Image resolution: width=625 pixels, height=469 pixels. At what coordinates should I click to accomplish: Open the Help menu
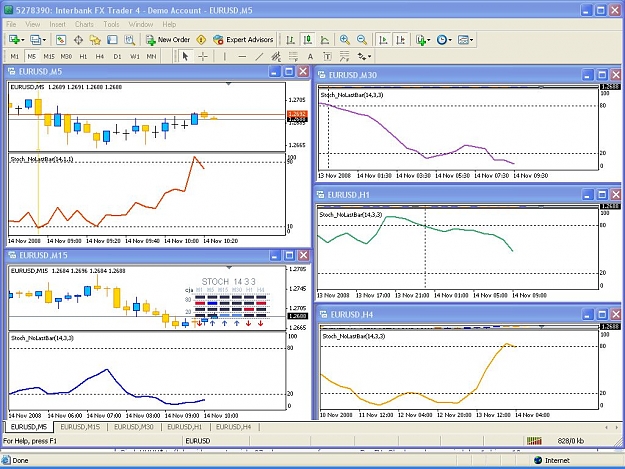point(169,24)
